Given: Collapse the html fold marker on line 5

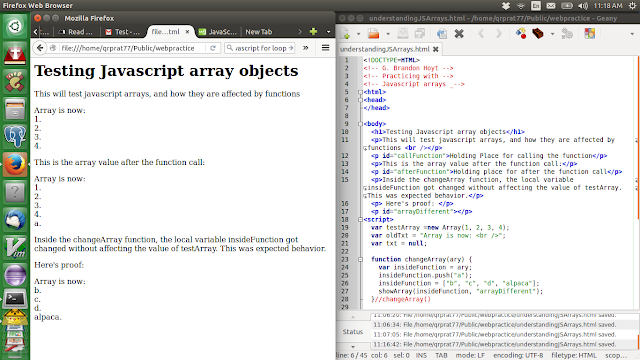Looking at the screenshot, I should tap(360, 92).
